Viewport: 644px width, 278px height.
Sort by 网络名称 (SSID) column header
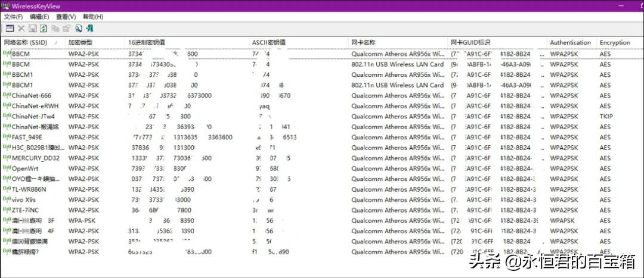tap(33, 43)
